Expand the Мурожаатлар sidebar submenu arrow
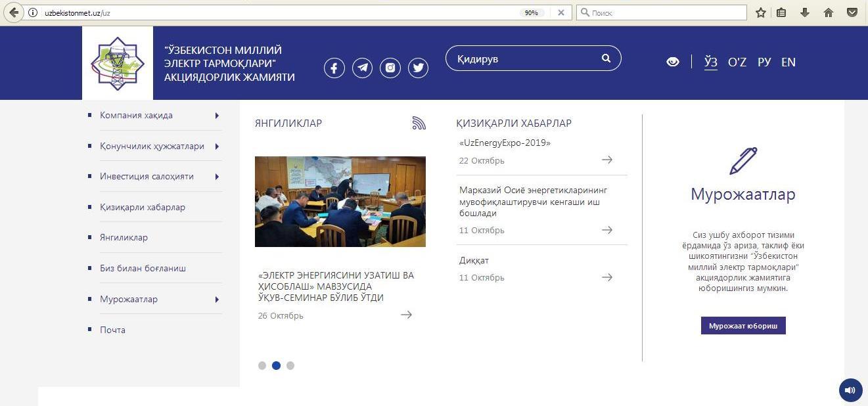868x406 pixels. click(x=217, y=300)
